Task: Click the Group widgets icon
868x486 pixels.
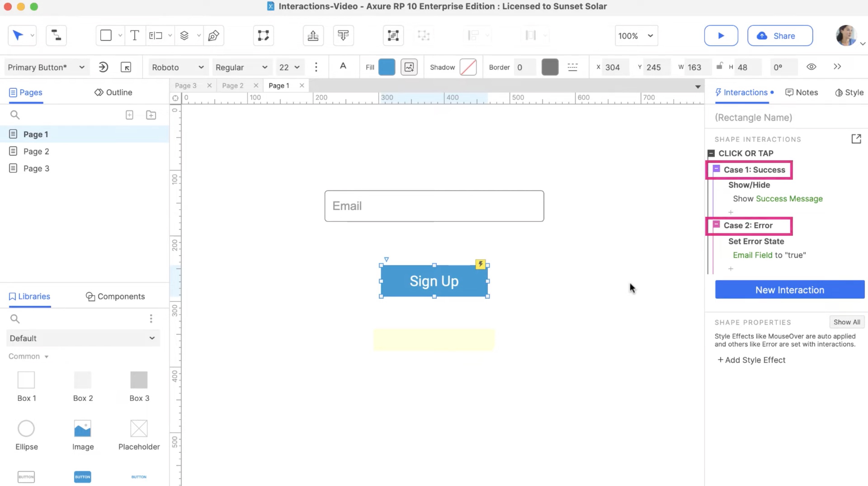Action: coord(393,35)
